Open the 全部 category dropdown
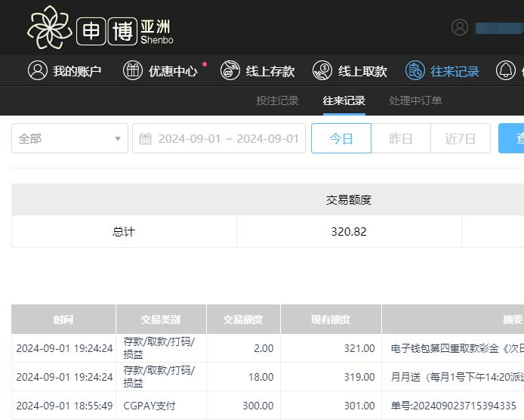This screenshot has height=420, width=524. pyautogui.click(x=69, y=139)
